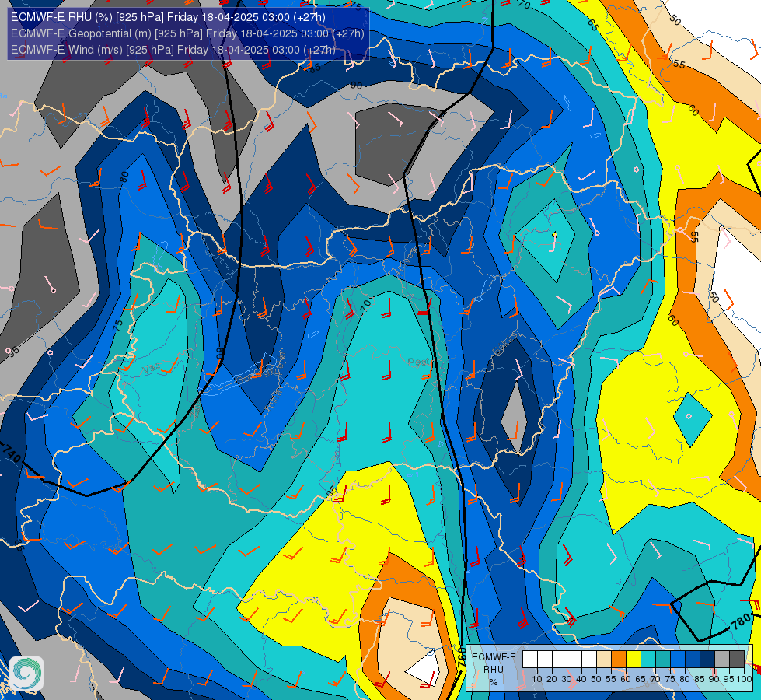761x700 pixels.
Task: Click the legend value 40
Action: coord(581,679)
